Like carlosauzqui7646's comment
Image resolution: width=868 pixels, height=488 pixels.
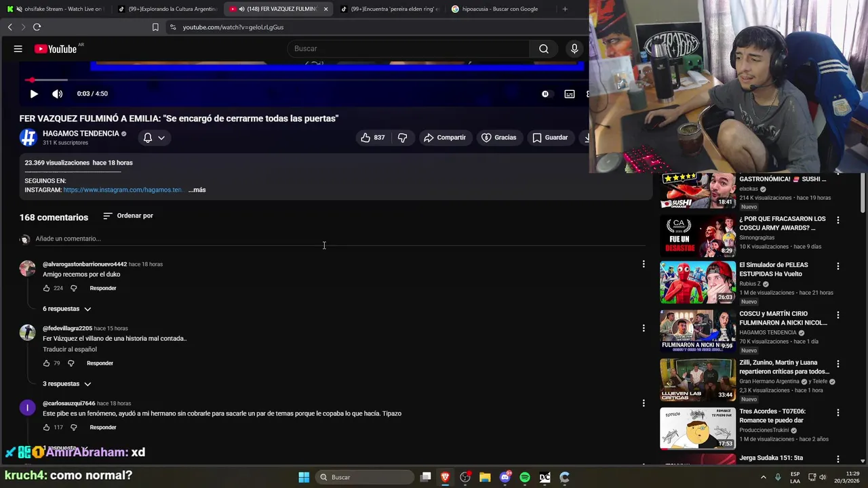(46, 428)
